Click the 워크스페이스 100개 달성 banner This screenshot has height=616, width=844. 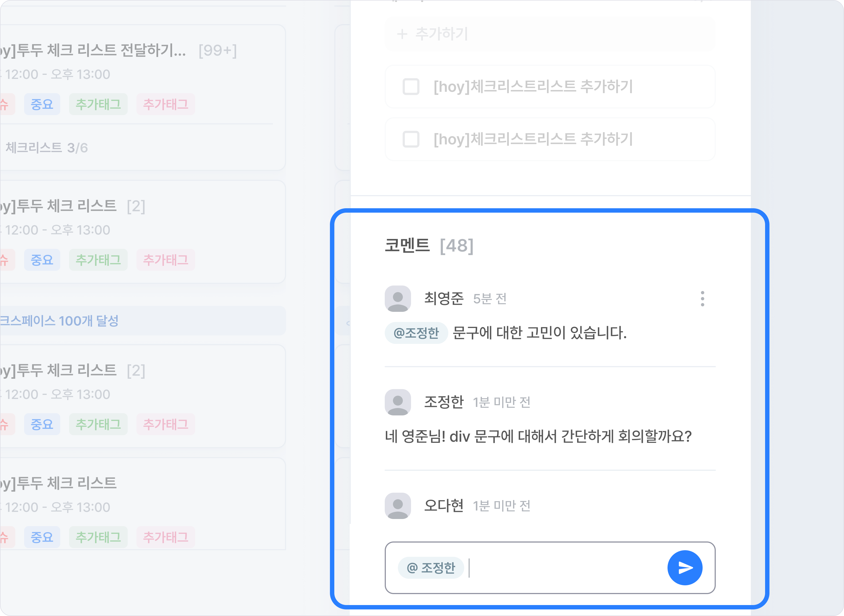click(x=142, y=321)
